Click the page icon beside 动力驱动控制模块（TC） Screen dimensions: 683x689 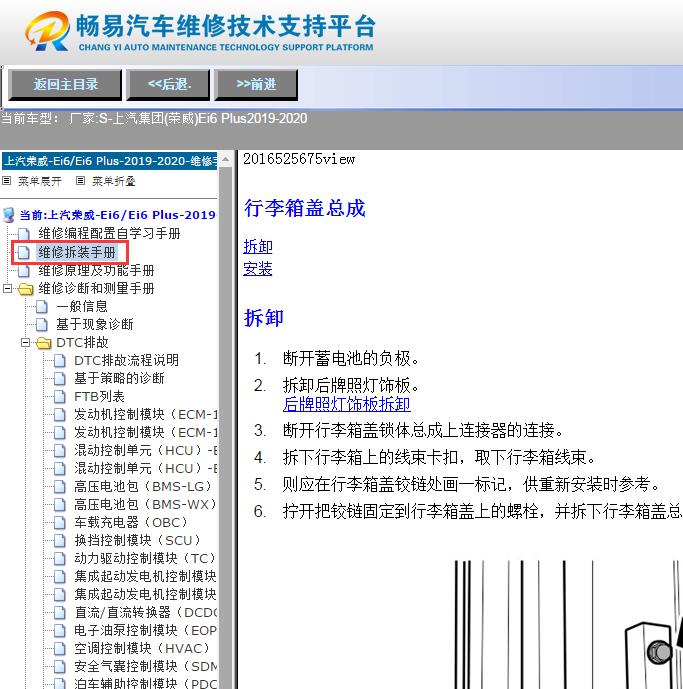click(x=60, y=558)
